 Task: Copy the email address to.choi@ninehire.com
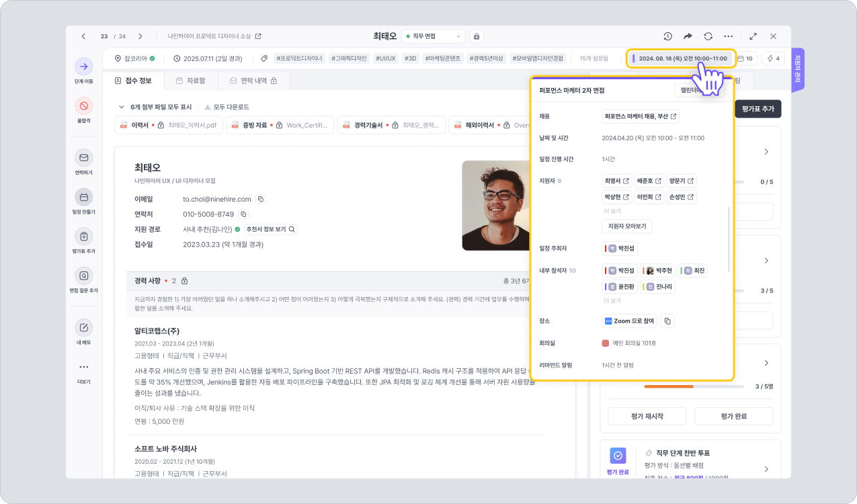(x=261, y=199)
